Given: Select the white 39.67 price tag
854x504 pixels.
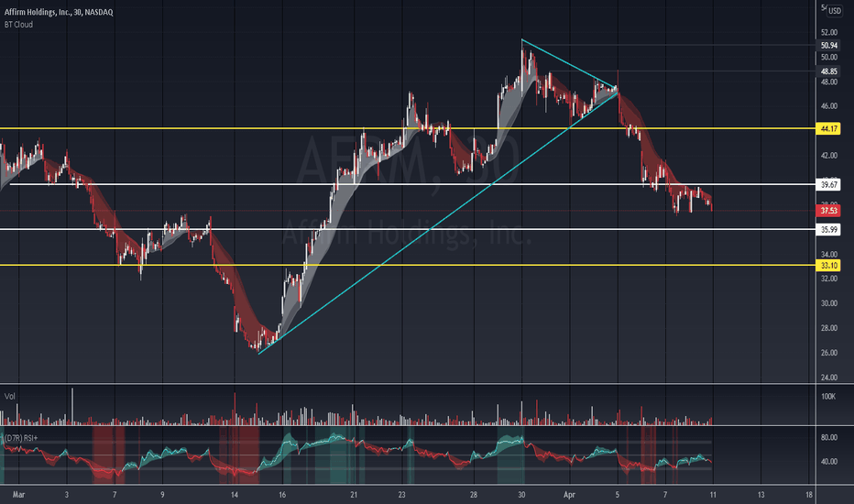Looking at the screenshot, I should pyautogui.click(x=829, y=185).
